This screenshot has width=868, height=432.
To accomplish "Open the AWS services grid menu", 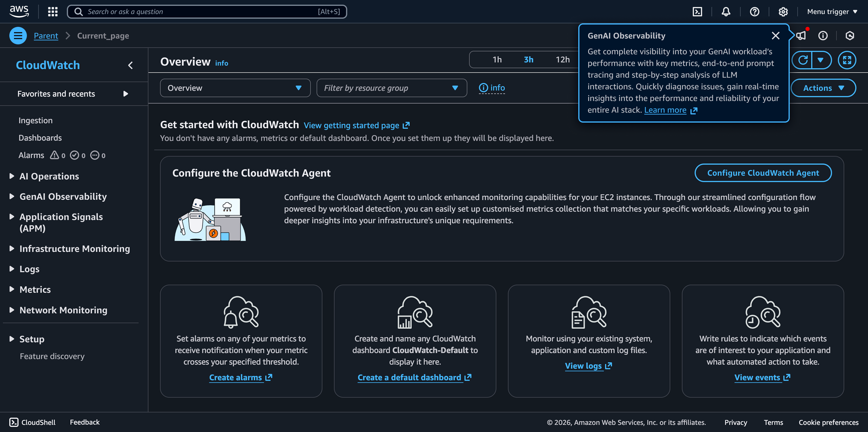I will pos(53,12).
